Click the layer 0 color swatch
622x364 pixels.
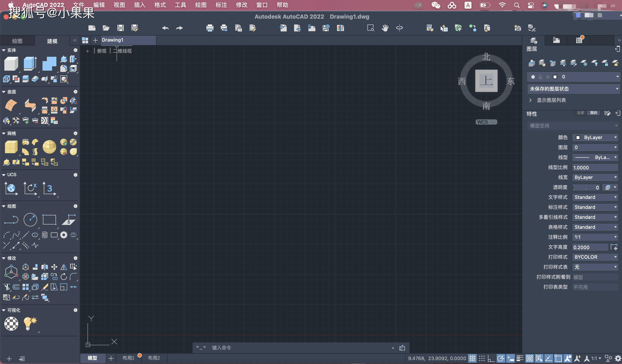pyautogui.click(x=555, y=77)
